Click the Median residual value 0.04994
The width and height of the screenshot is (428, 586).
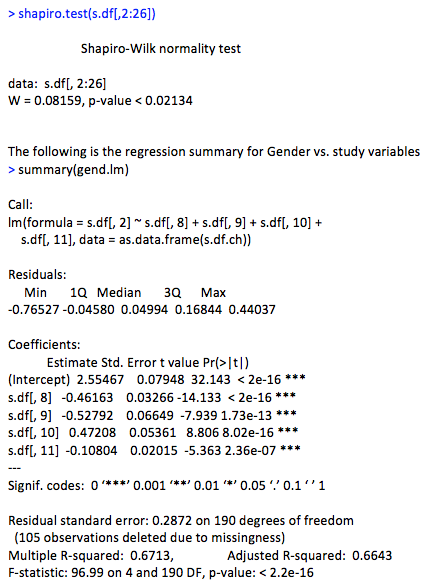pyautogui.click(x=144, y=309)
